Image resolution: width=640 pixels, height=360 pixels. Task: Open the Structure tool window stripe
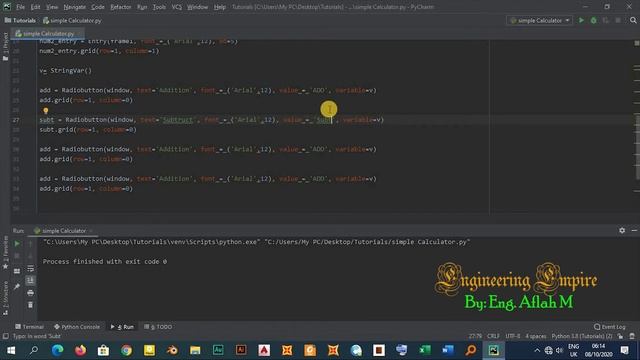(5, 298)
